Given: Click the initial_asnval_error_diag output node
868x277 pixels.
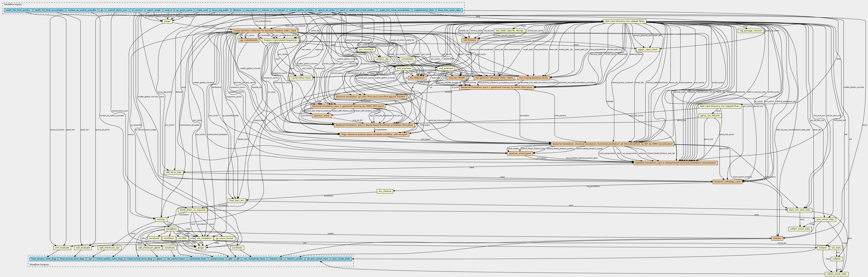Looking at the screenshot, I should (x=140, y=259).
